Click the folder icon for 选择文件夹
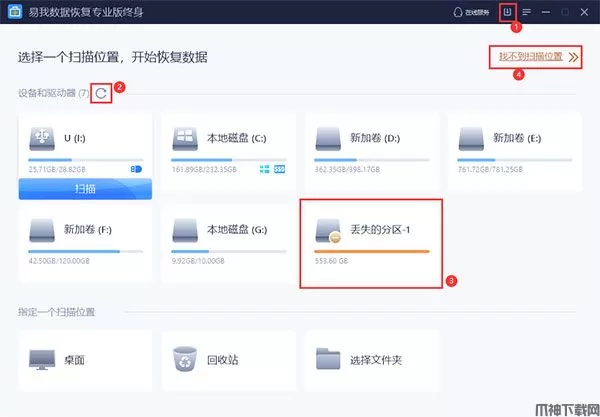 [328, 359]
